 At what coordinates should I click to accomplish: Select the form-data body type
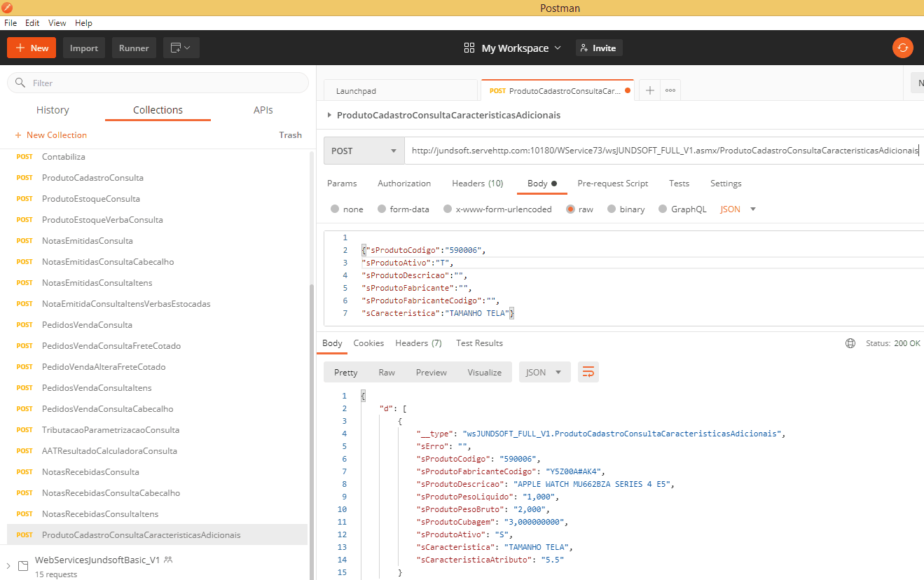pos(382,209)
